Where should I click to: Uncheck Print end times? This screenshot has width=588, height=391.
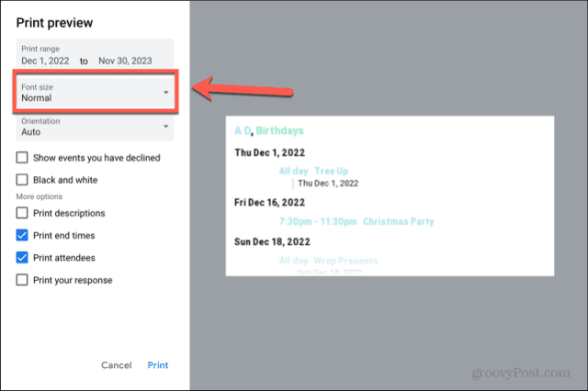pyautogui.click(x=22, y=235)
